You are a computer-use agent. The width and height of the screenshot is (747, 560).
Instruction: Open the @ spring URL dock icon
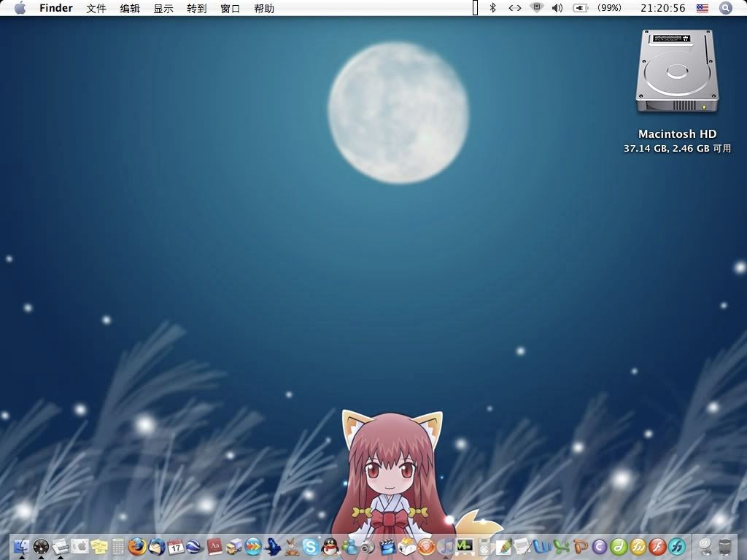click(x=705, y=546)
